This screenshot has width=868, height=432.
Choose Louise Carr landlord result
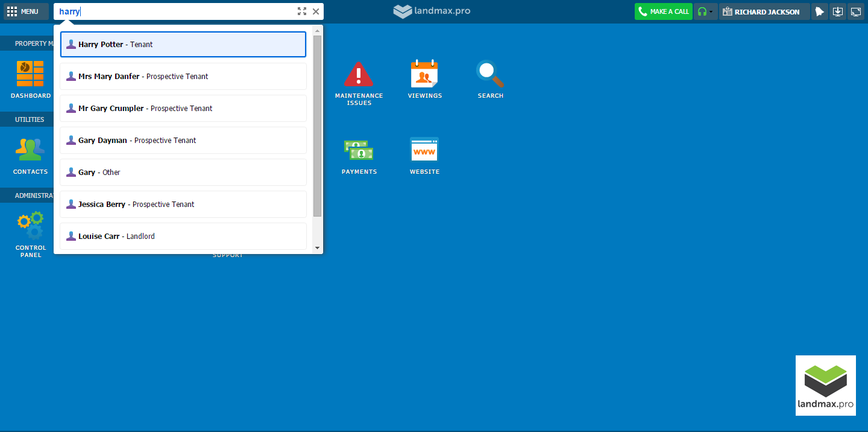tap(183, 236)
